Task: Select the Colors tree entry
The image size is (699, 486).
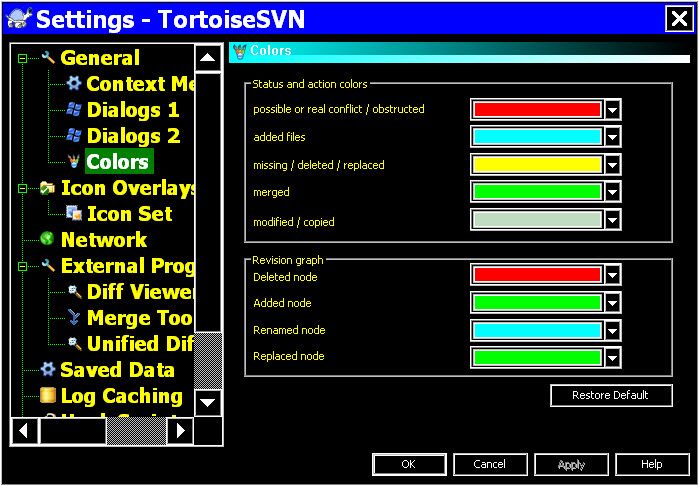Action: pyautogui.click(x=119, y=161)
